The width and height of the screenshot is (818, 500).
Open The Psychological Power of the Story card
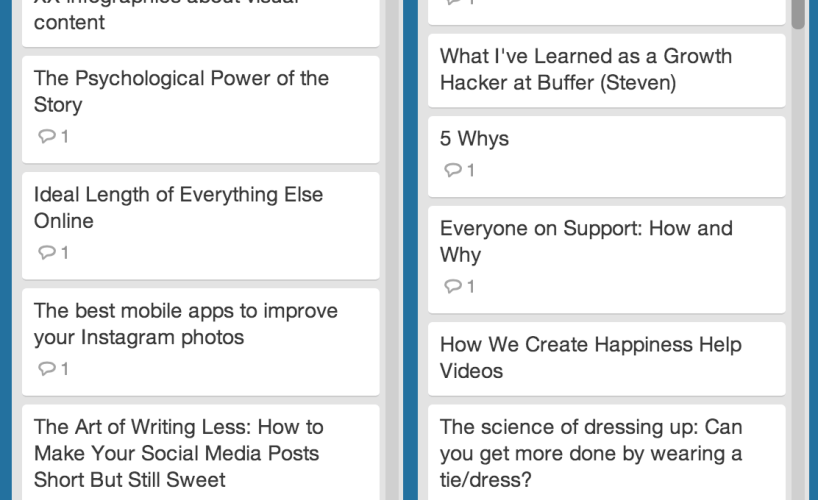[201, 110]
